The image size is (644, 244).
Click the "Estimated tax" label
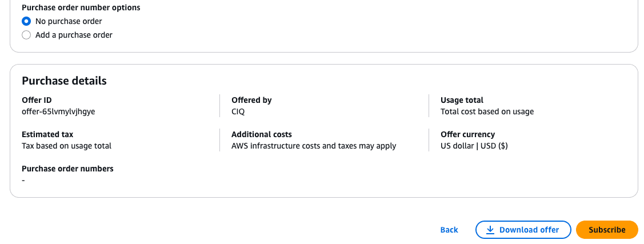(47, 134)
